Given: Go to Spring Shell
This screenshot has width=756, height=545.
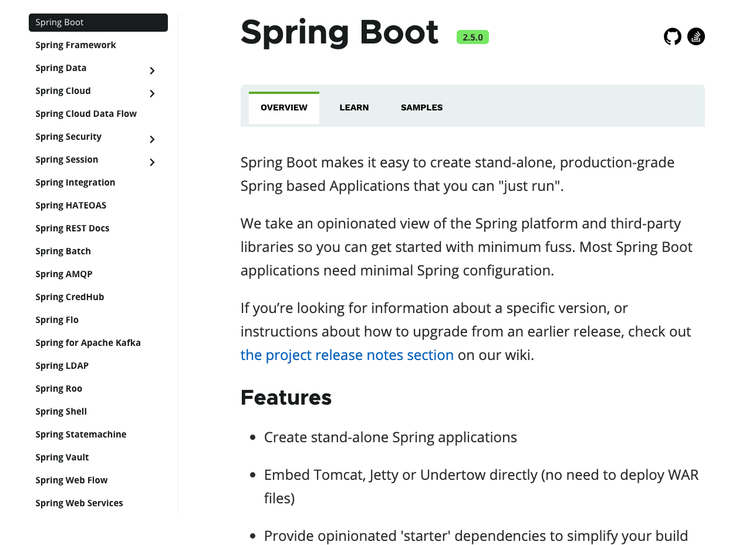Looking at the screenshot, I should pos(61,412).
